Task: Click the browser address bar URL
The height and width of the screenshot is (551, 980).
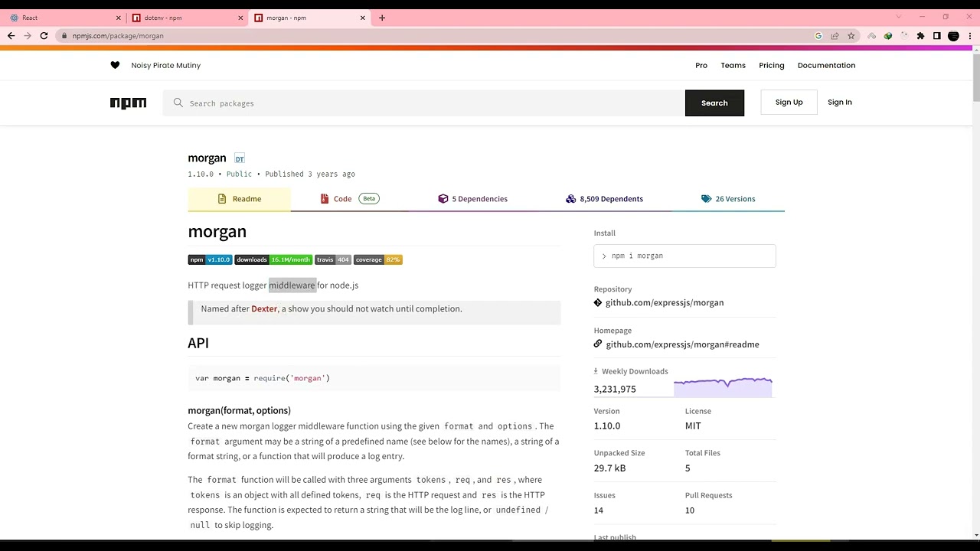Action: [118, 36]
